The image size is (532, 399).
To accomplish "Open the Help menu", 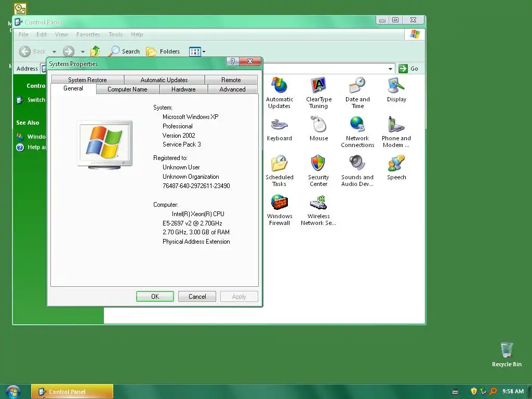I will [137, 34].
